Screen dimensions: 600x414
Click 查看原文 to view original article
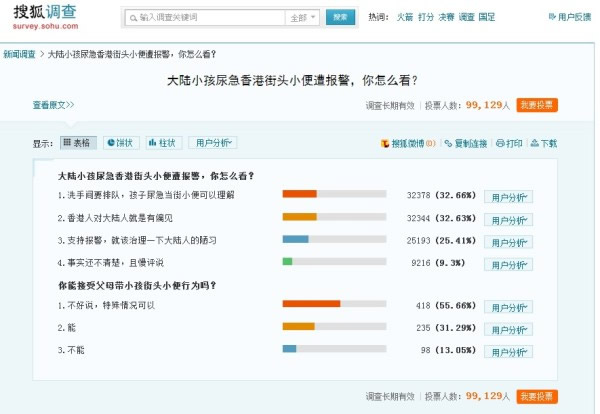point(53,104)
